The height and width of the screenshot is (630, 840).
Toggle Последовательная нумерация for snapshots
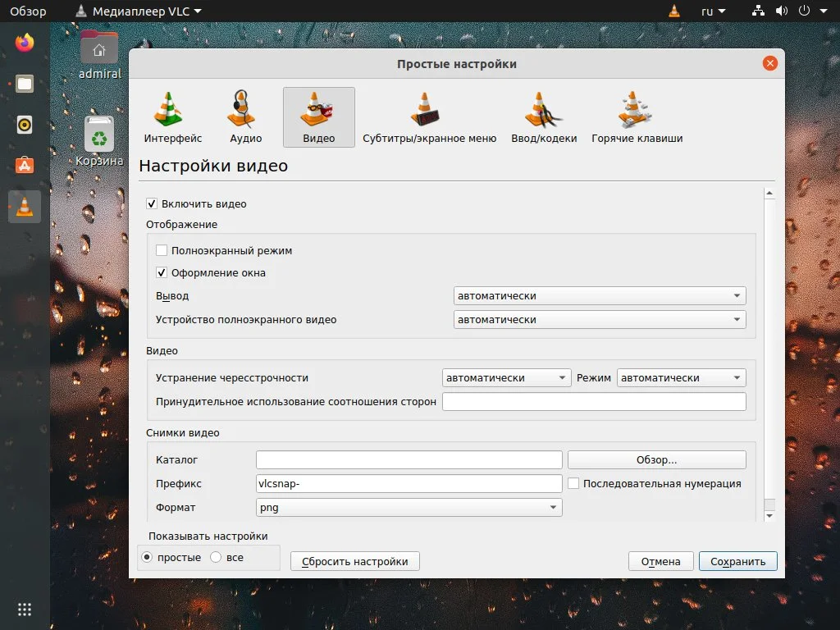coord(573,483)
